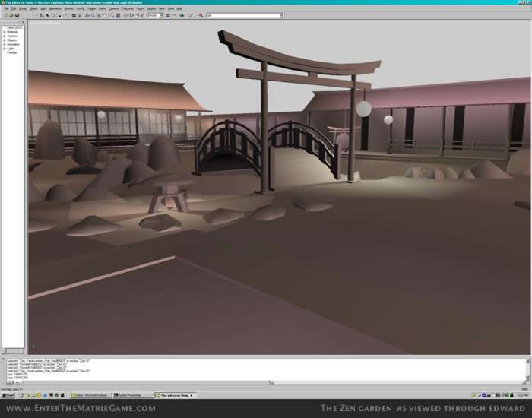532x418 pixels.
Task: Click the active editor taskbar button
Action: [175, 396]
